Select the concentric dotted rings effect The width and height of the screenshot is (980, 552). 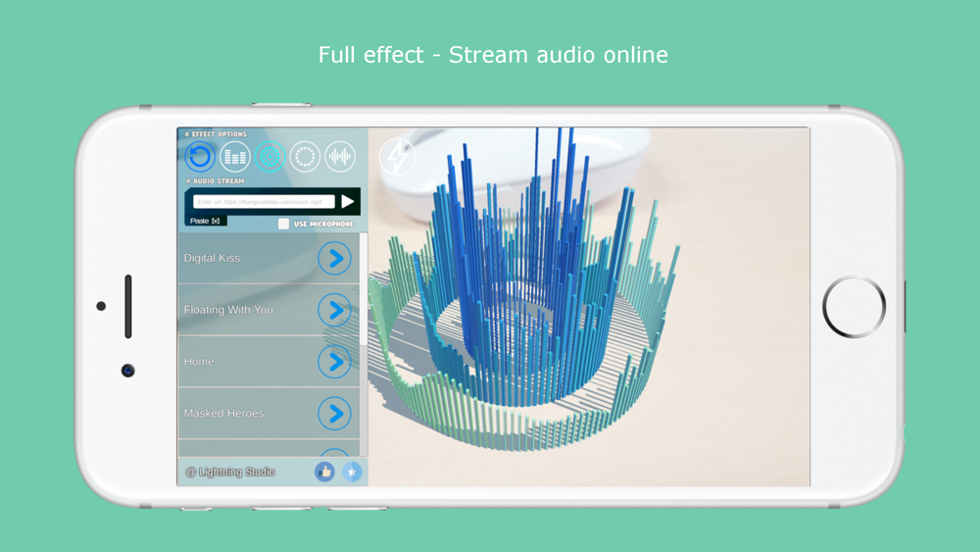[270, 156]
